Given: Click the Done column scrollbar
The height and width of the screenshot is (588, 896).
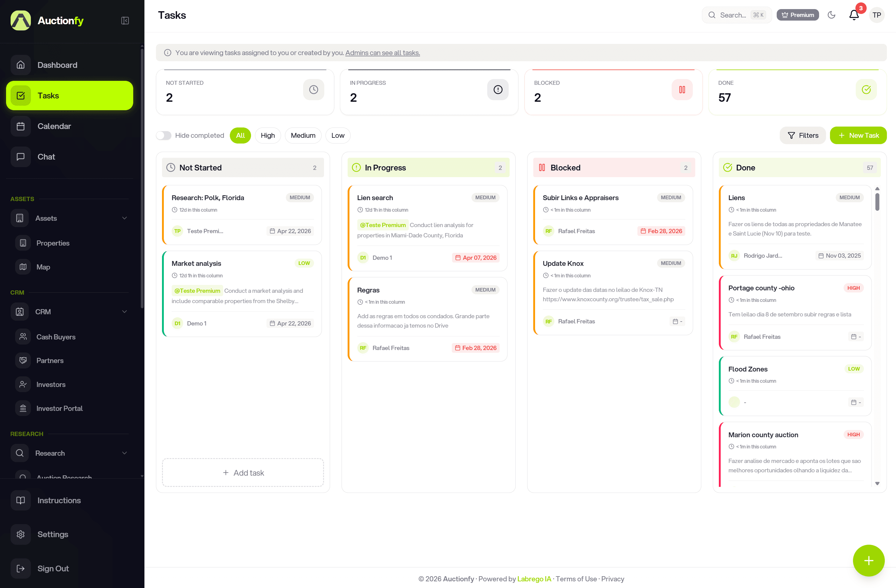Looking at the screenshot, I should (877, 202).
